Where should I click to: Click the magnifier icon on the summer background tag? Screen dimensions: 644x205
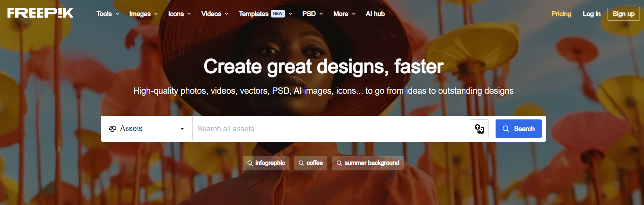pos(339,163)
